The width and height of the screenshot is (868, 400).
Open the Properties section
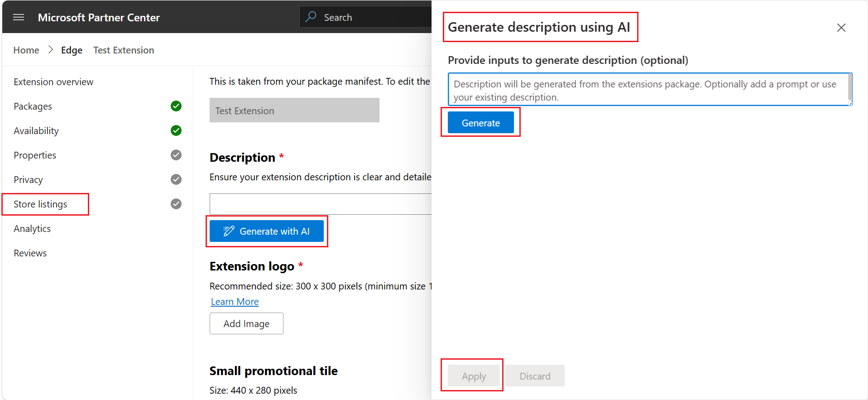pos(35,155)
